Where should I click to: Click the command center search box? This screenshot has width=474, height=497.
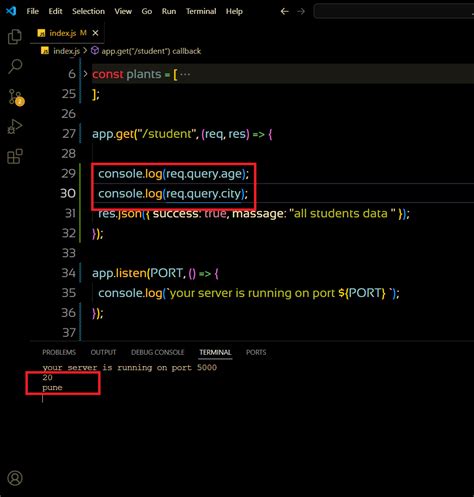tap(394, 11)
